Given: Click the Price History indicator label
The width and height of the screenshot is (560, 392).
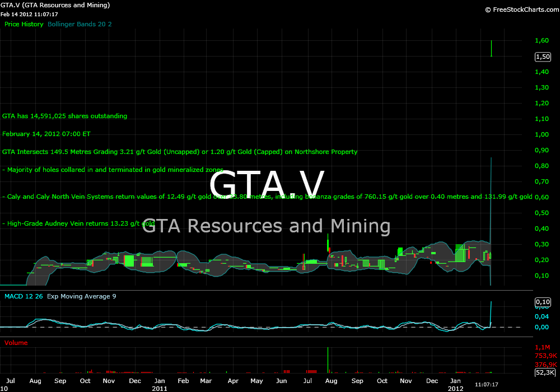Looking at the screenshot, I should (x=24, y=24).
